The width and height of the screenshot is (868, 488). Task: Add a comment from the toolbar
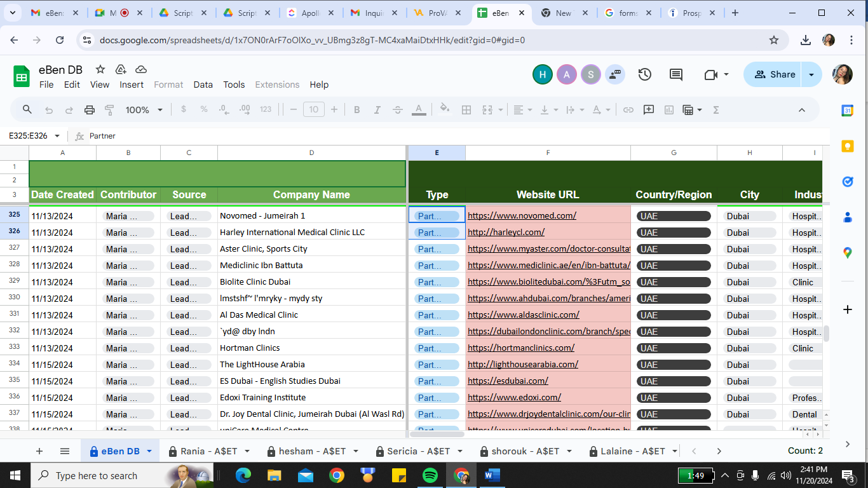[x=649, y=110]
